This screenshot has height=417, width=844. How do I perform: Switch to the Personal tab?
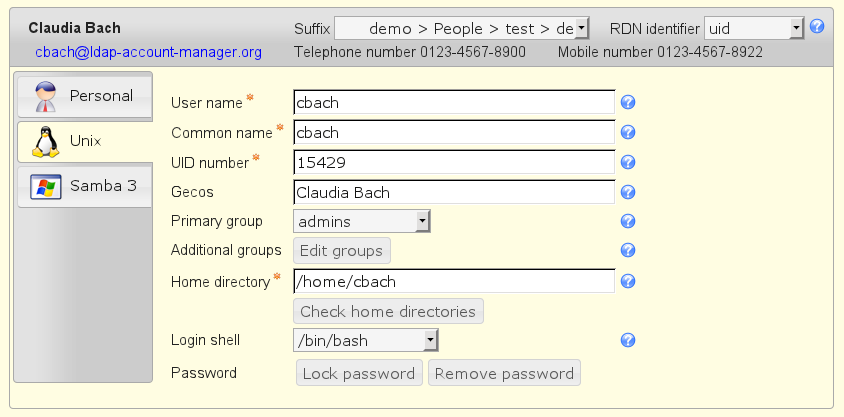click(x=84, y=96)
